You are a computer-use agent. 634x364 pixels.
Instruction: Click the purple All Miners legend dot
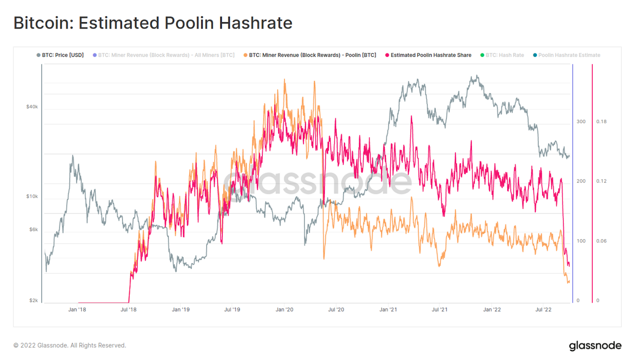[95, 55]
